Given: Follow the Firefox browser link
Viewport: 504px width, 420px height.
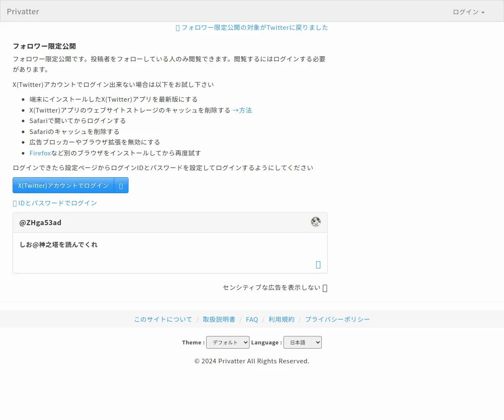Looking at the screenshot, I should coord(40,153).
